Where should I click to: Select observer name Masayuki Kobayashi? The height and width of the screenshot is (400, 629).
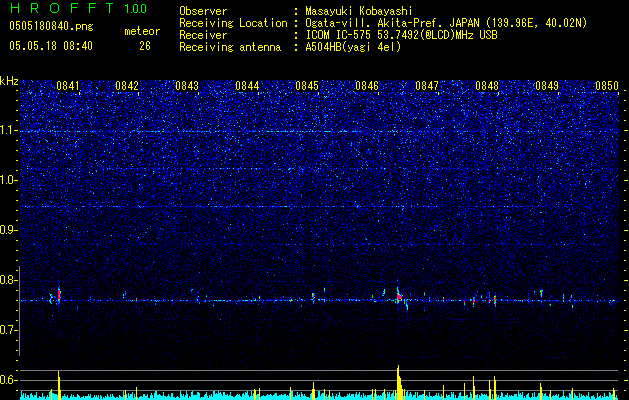click(359, 11)
